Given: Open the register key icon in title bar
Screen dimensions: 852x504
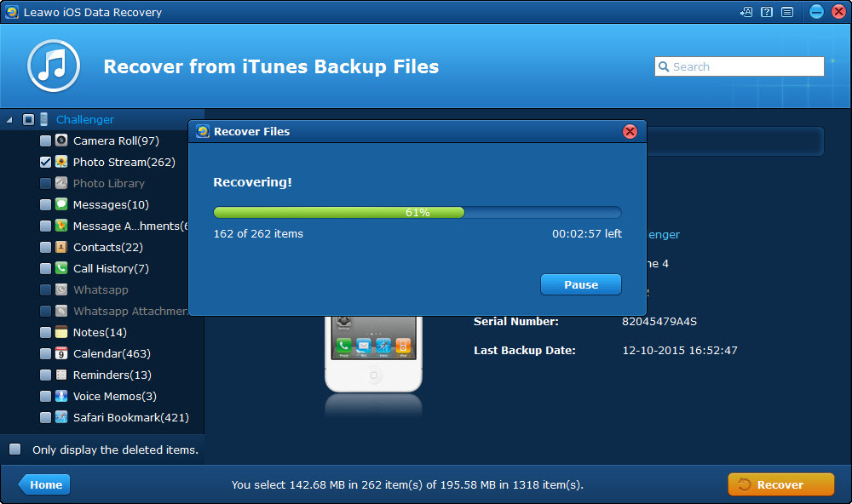Looking at the screenshot, I should click(x=746, y=12).
